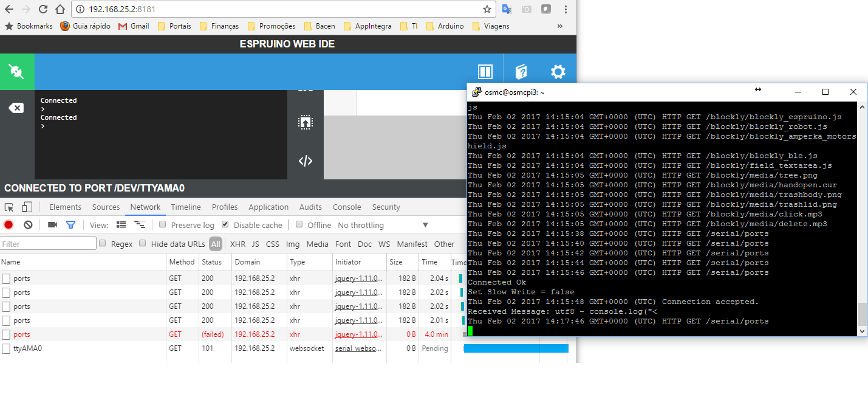This screenshot has height=394, width=868.
Task: Switch to Sources tab
Action: (x=106, y=207)
